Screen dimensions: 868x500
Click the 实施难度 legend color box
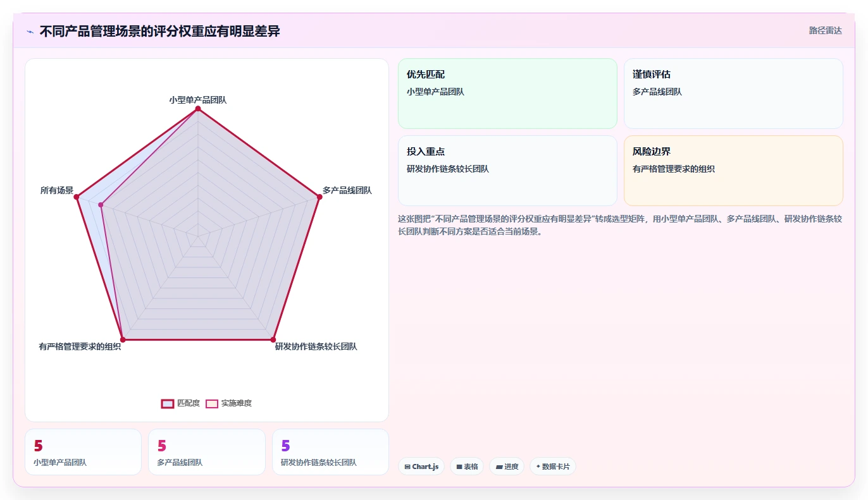(212, 403)
